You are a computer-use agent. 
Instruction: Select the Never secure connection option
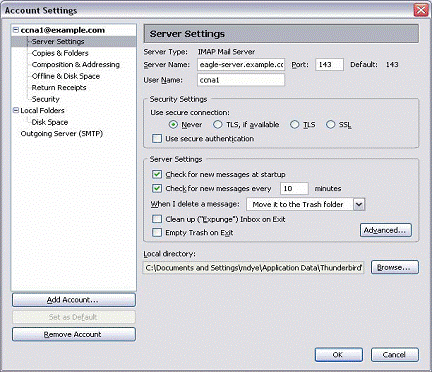pos(173,125)
